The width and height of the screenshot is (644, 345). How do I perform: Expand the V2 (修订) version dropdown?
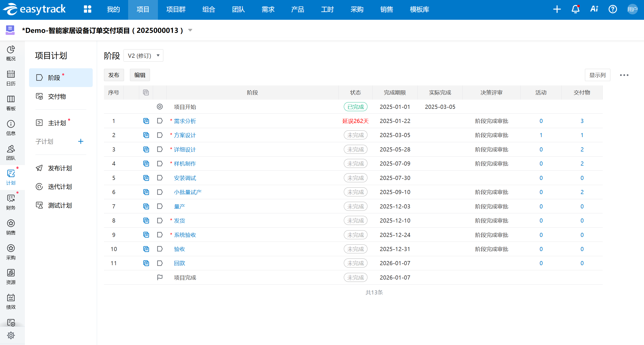click(x=143, y=55)
